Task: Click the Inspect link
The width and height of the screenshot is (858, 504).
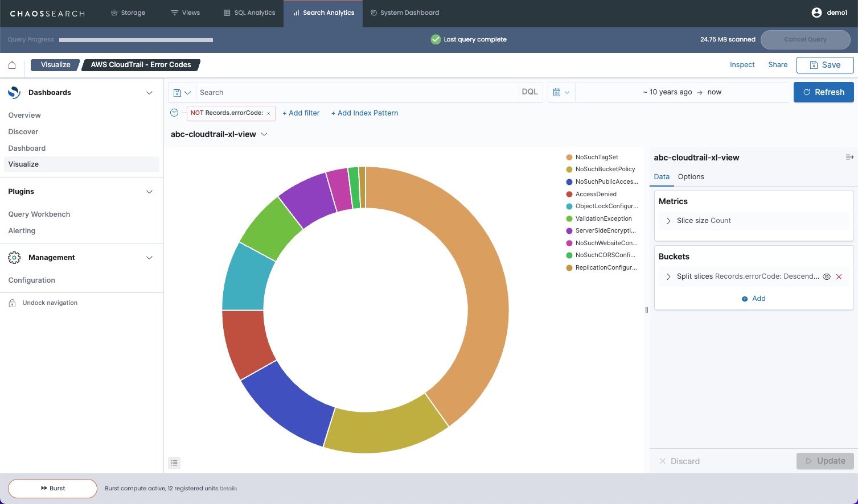Action: pos(742,65)
